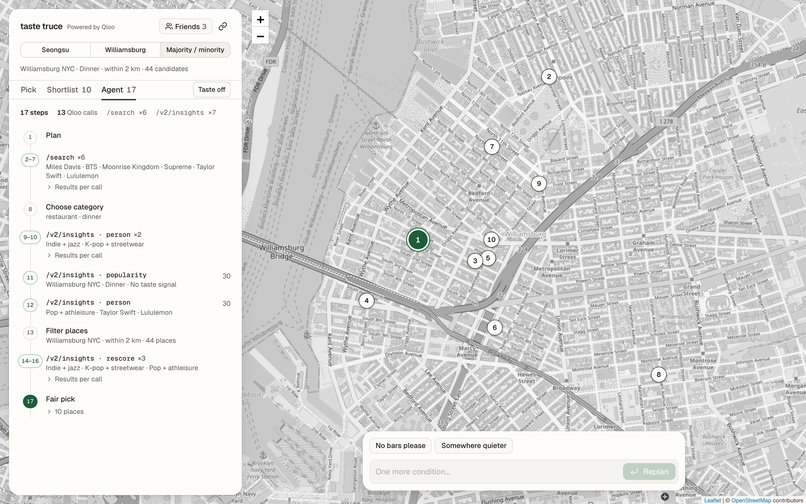The height and width of the screenshot is (504, 806).
Task: Select map marker 8
Action: (x=658, y=374)
